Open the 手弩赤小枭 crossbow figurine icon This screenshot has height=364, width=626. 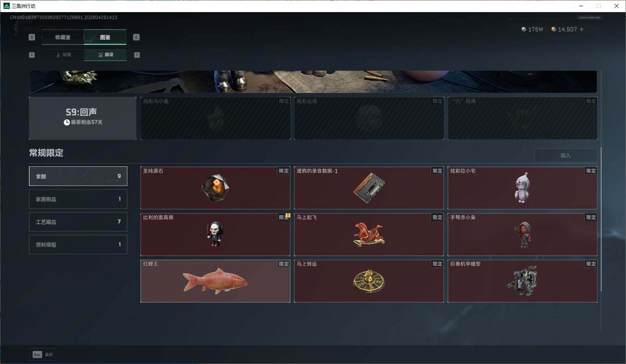pos(523,234)
